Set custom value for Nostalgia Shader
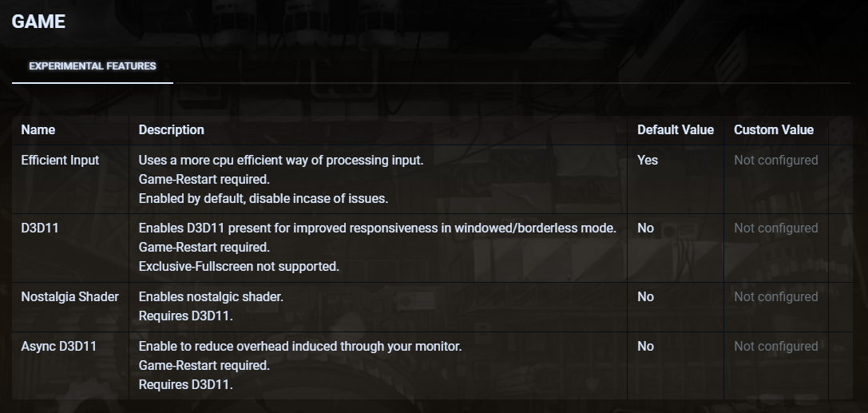 [x=775, y=297]
